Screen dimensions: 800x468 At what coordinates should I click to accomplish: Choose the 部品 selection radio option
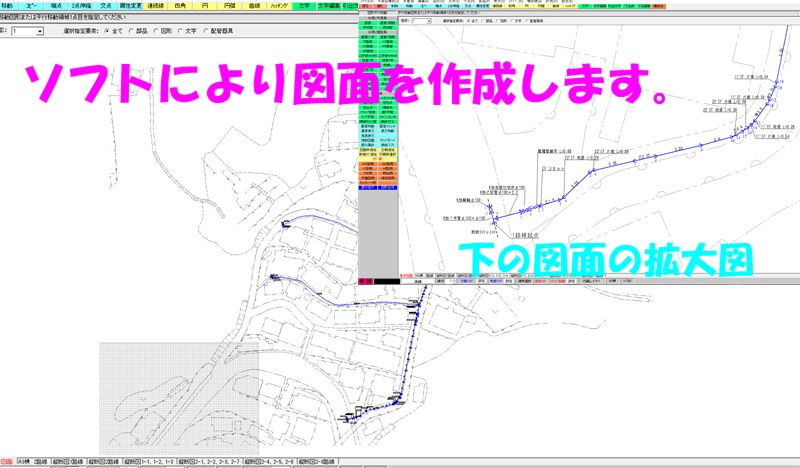(x=138, y=31)
